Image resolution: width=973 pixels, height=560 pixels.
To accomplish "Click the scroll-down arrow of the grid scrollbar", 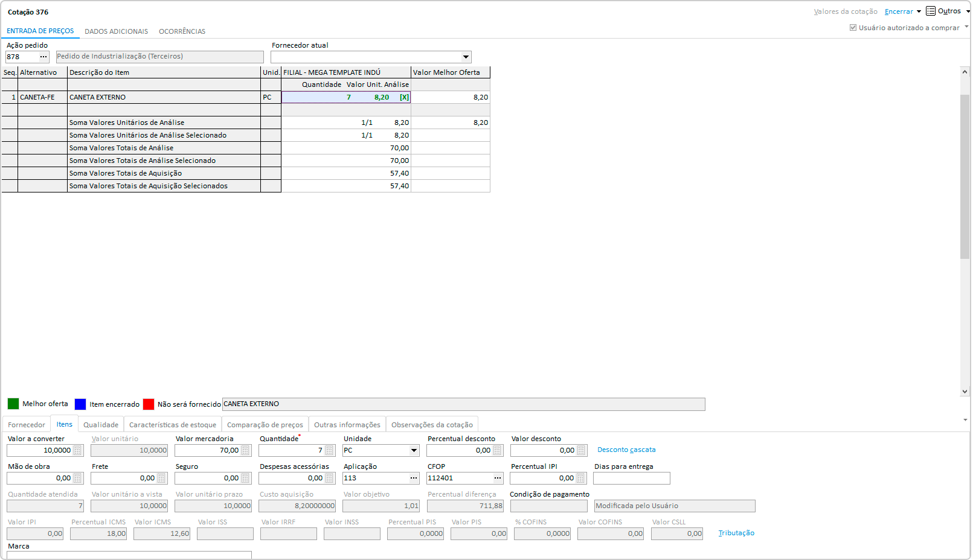I will click(x=965, y=392).
